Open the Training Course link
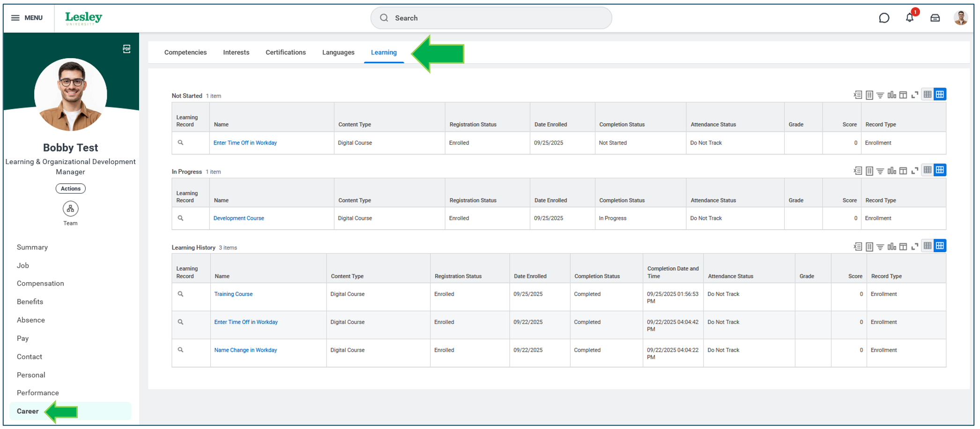980x429 pixels. 233,294
